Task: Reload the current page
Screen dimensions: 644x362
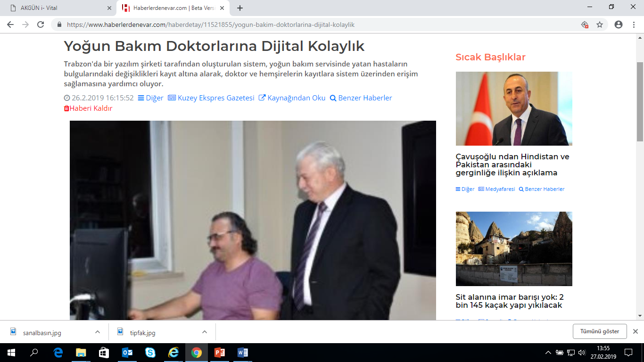Action: pos(41,25)
